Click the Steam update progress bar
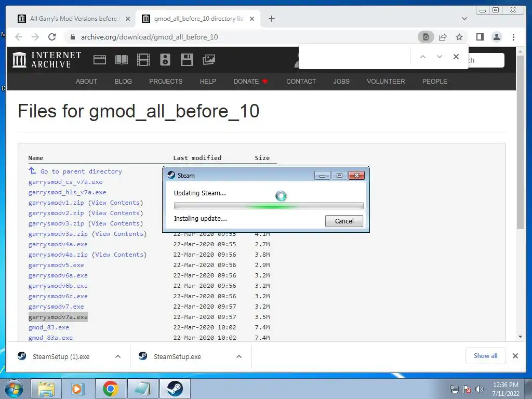Viewport: 532px width, 399px height. coord(269,206)
